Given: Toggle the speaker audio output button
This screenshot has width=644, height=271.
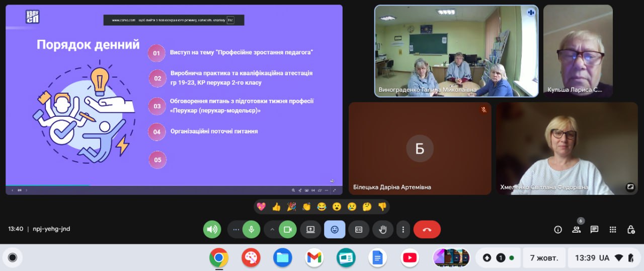Looking at the screenshot, I should (212, 229).
